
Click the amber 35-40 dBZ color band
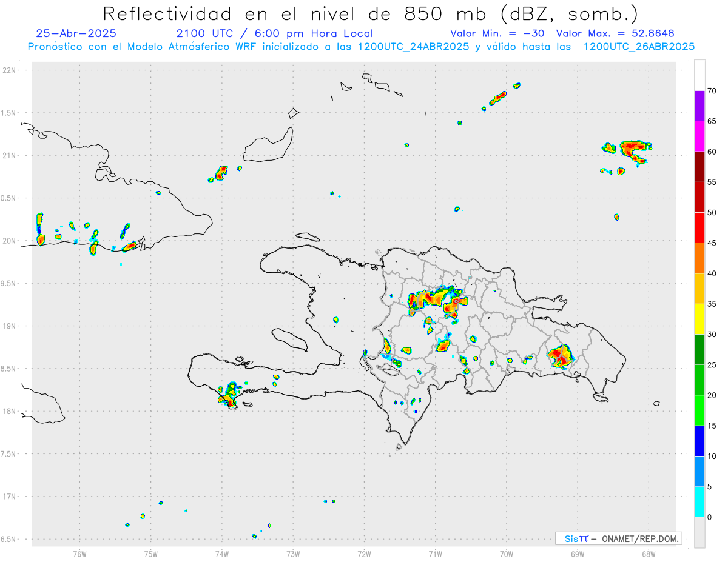(x=699, y=289)
